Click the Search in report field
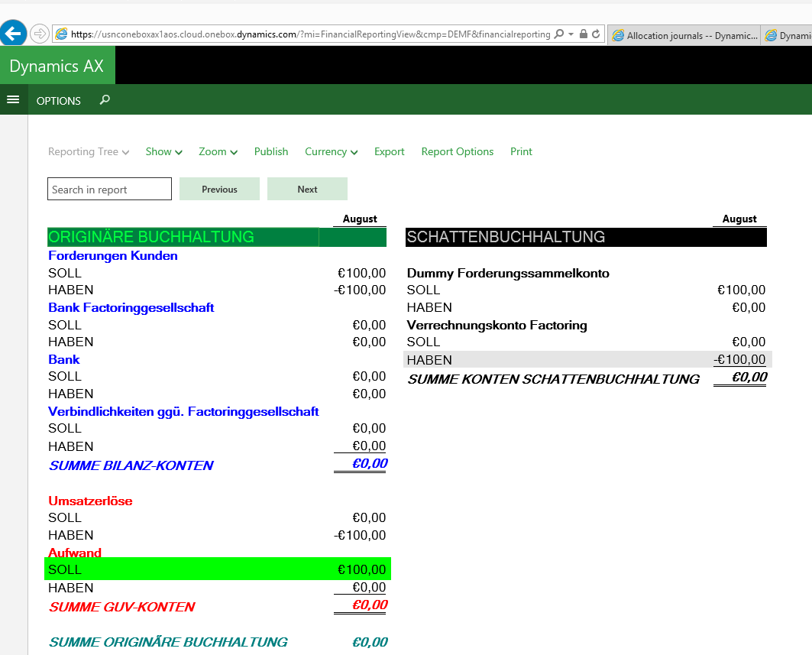Screen dimensions: 812x655 pos(109,190)
